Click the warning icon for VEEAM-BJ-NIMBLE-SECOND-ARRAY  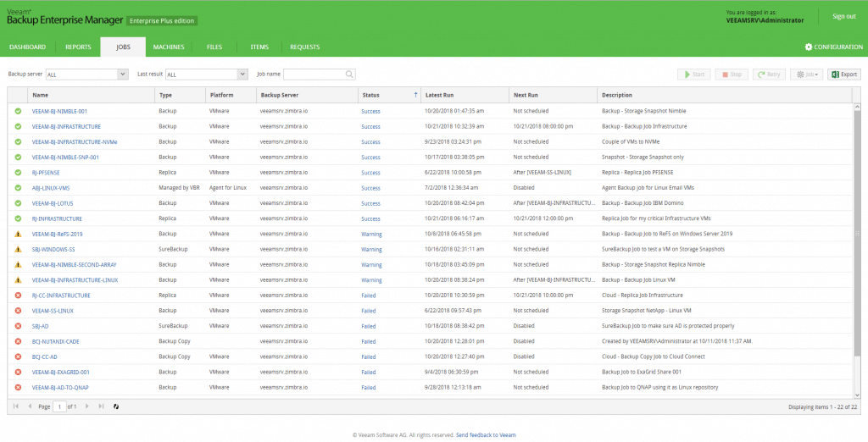(18, 265)
